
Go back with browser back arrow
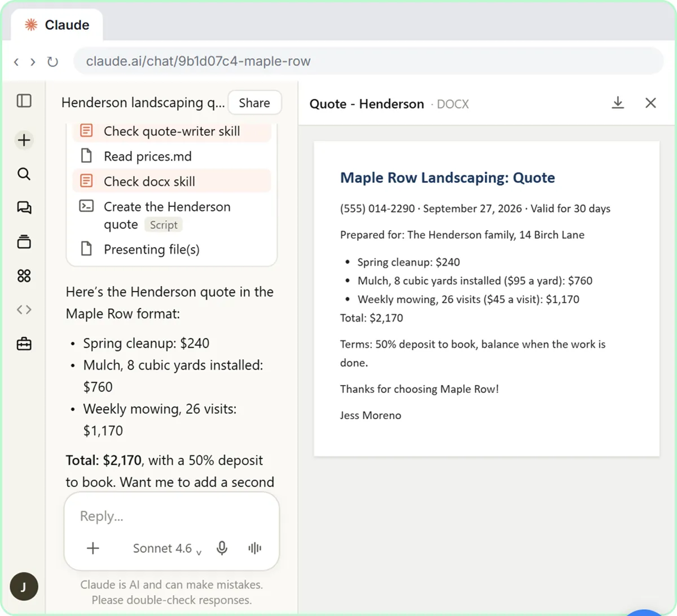(x=16, y=61)
